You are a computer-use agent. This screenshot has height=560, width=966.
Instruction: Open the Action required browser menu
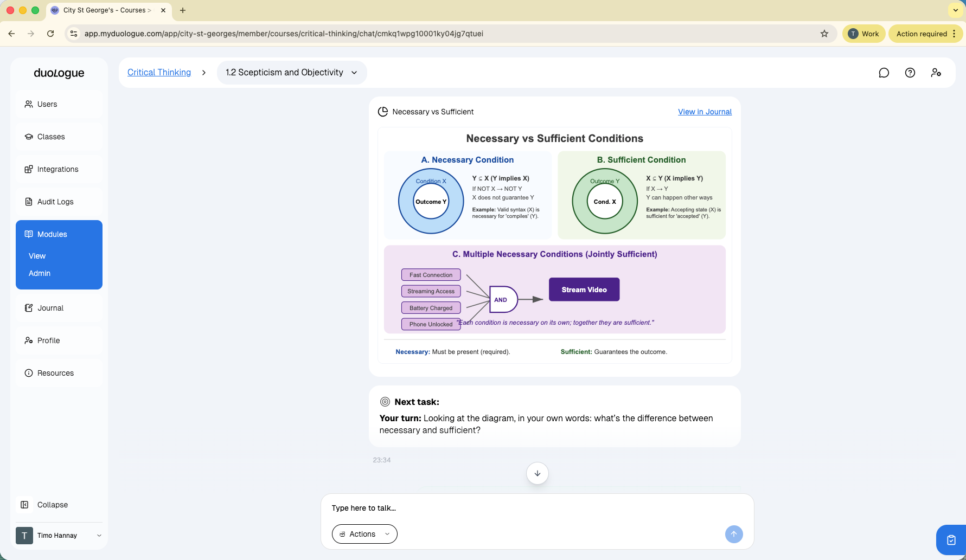click(926, 34)
